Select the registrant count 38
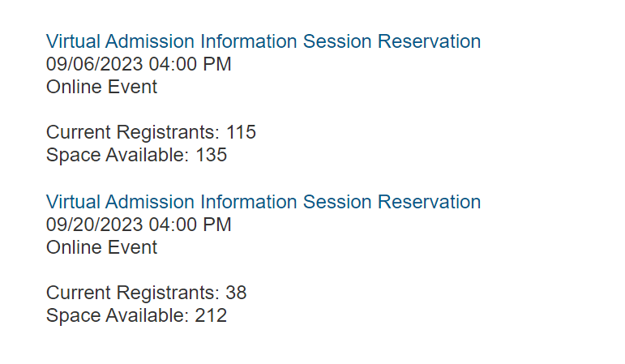The width and height of the screenshot is (625, 364). pos(237,293)
